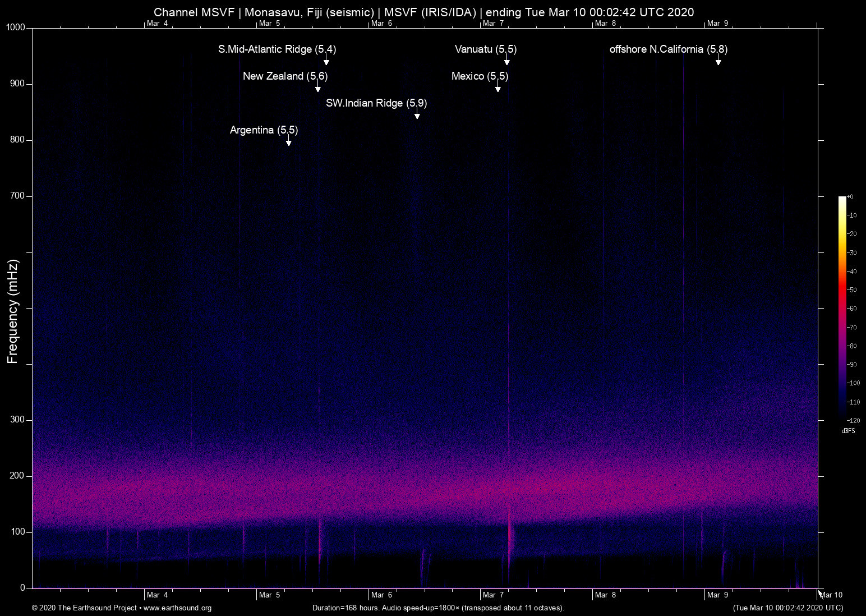866x616 pixels.
Task: Click the arrow marker beneath SW.Indian Ridge
Action: coord(417,114)
